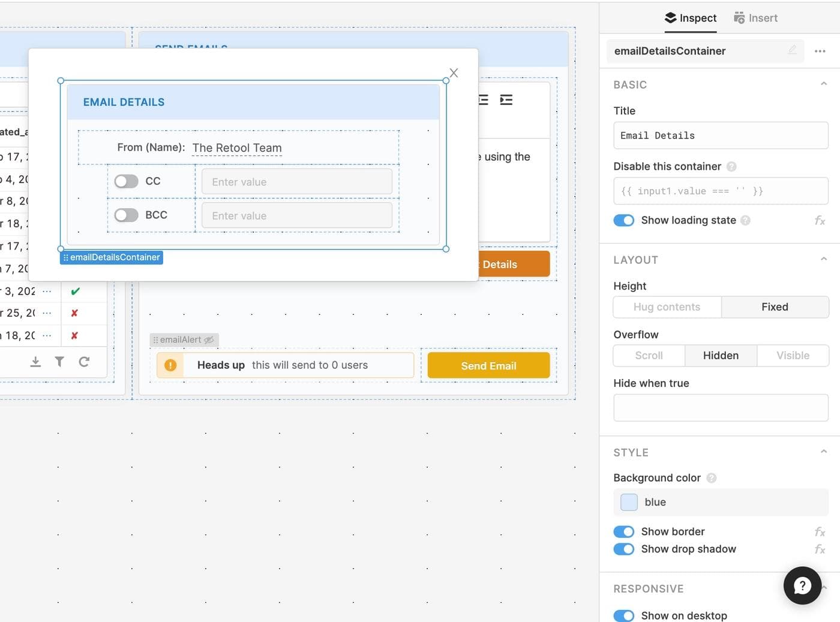Click the fx icon beside Show border
Screen dimensions: 840x622
[820, 532]
